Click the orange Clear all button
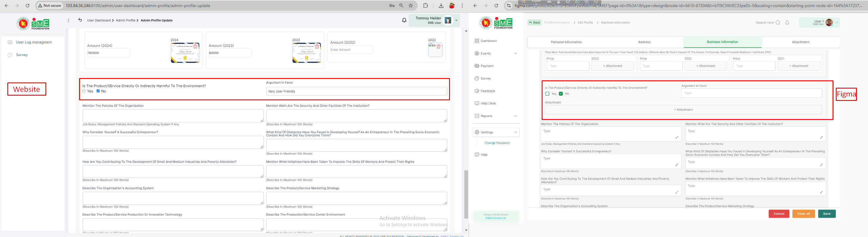The height and width of the screenshot is (237, 868). click(x=803, y=214)
